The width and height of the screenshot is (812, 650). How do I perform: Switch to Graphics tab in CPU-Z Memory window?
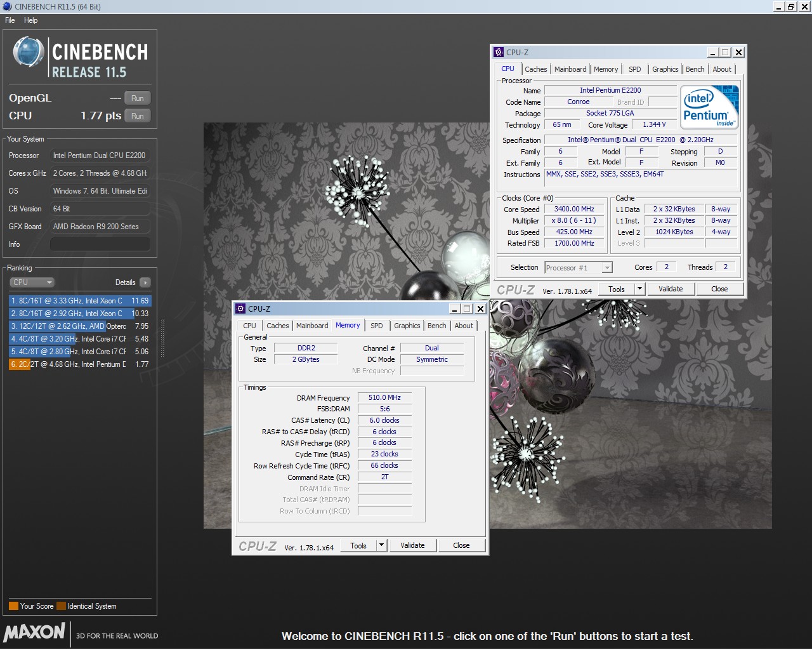coord(407,326)
